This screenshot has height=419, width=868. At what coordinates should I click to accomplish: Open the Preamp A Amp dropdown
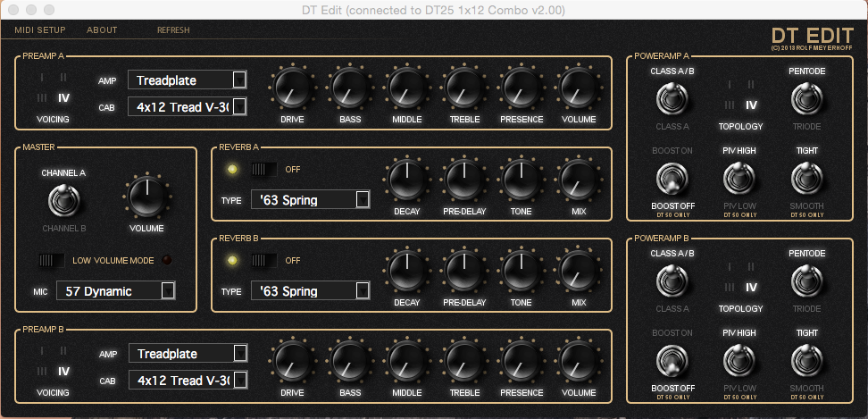click(x=188, y=80)
